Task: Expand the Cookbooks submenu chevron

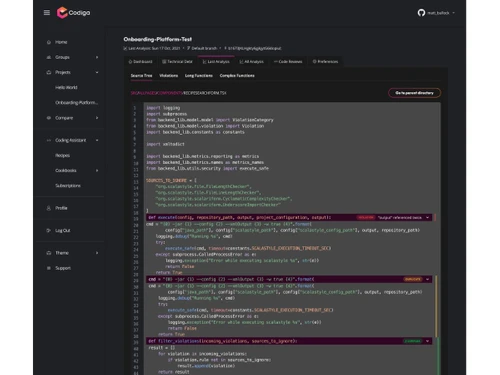Action: pyautogui.click(x=97, y=170)
